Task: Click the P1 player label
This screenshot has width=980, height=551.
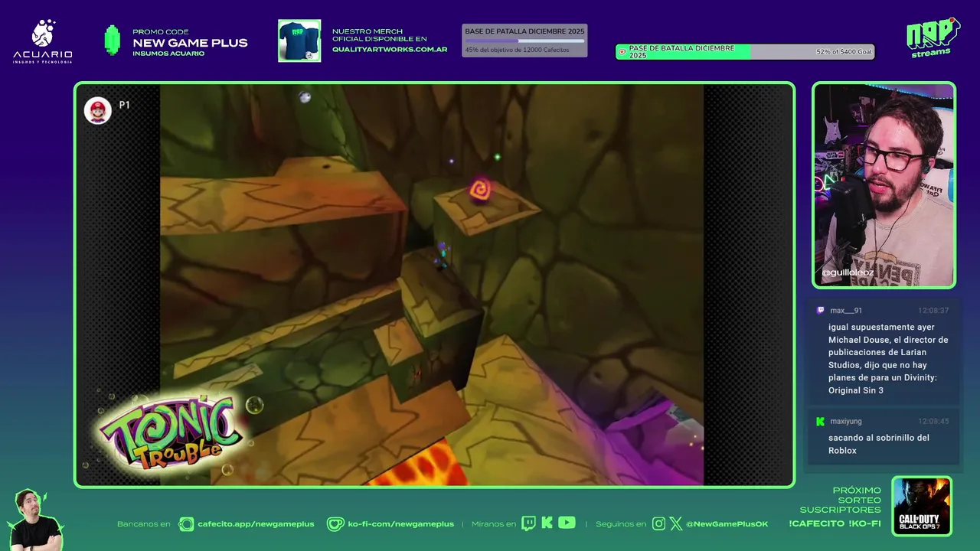Action: coord(125,105)
